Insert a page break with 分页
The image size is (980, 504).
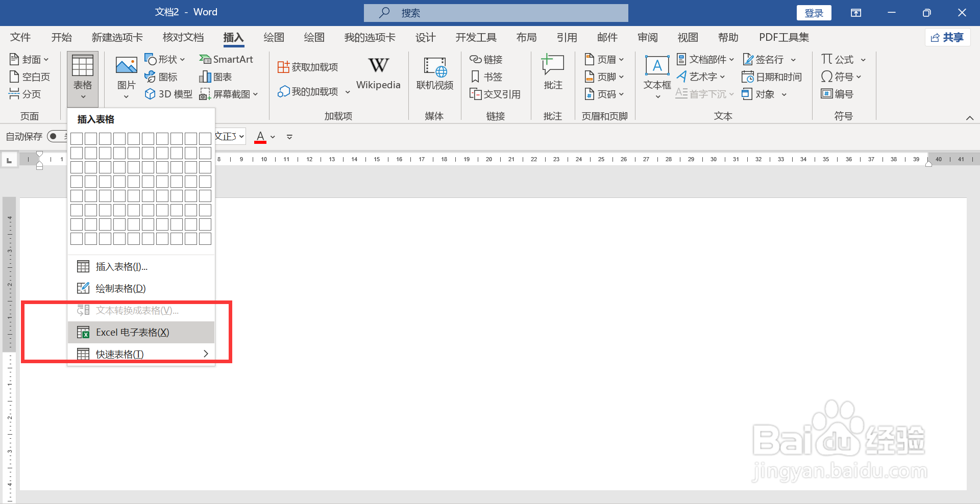pyautogui.click(x=25, y=94)
